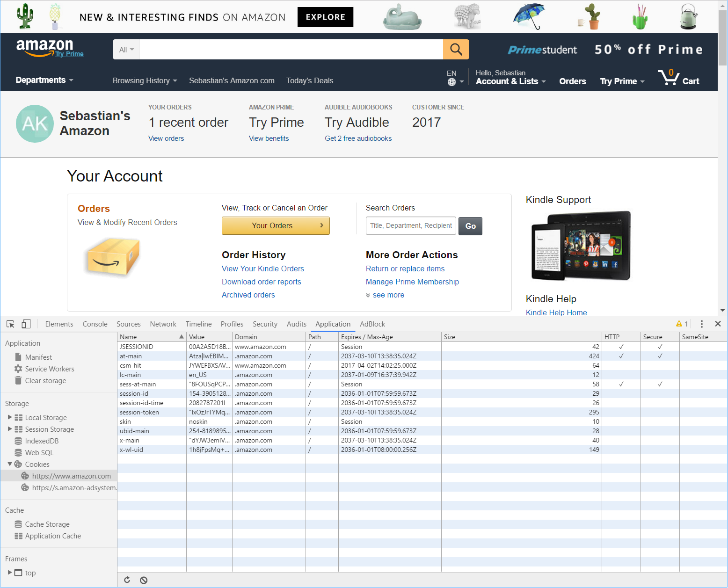Switch to the Console tab
Image resolution: width=728 pixels, height=588 pixels.
point(95,324)
